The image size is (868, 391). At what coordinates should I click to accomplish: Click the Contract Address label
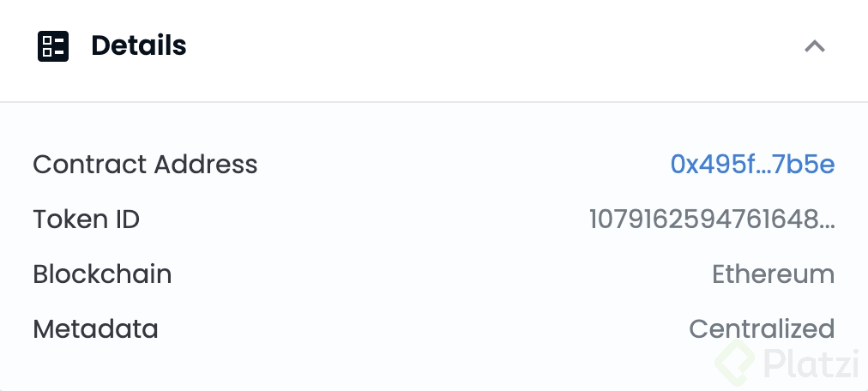pos(145,164)
